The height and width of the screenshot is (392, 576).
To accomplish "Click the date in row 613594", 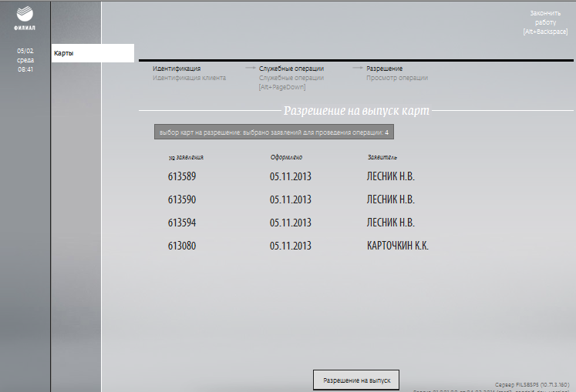I will point(290,223).
